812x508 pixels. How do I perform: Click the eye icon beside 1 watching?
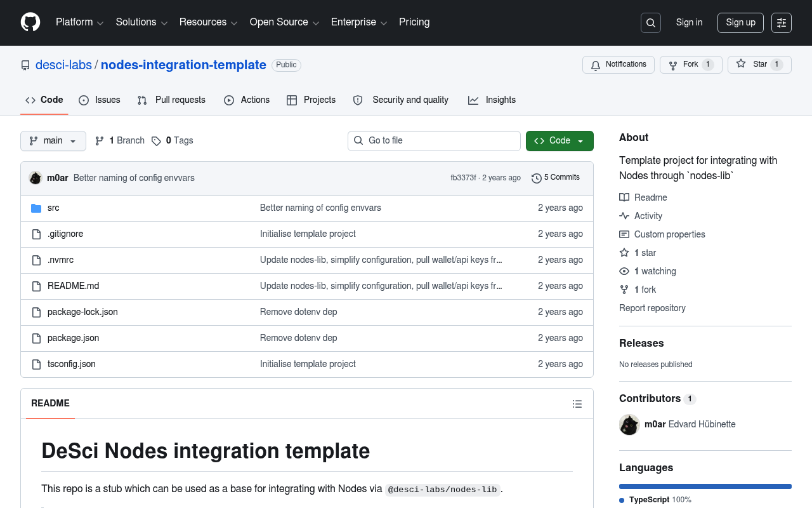[x=624, y=271]
